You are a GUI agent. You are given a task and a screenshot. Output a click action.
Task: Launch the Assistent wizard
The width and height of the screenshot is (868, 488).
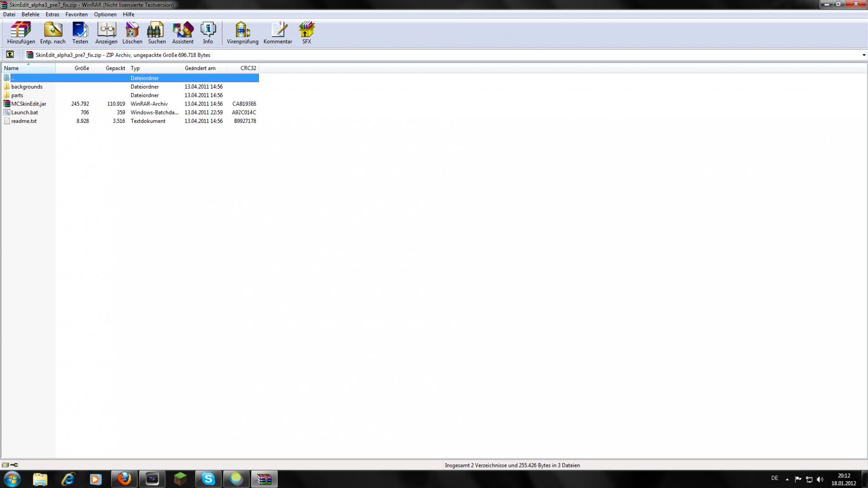pyautogui.click(x=183, y=32)
